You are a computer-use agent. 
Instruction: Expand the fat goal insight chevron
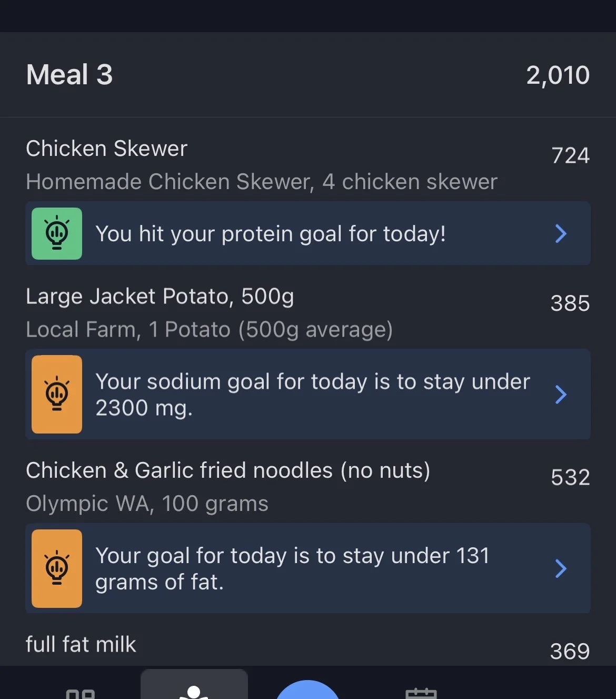pos(561,568)
